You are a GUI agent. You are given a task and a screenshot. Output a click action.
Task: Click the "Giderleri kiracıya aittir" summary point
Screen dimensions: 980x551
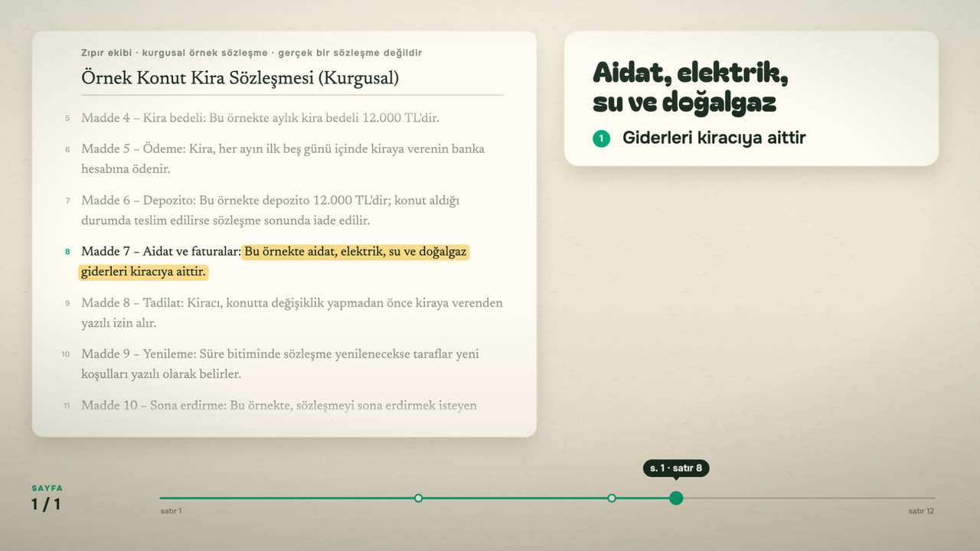click(714, 139)
